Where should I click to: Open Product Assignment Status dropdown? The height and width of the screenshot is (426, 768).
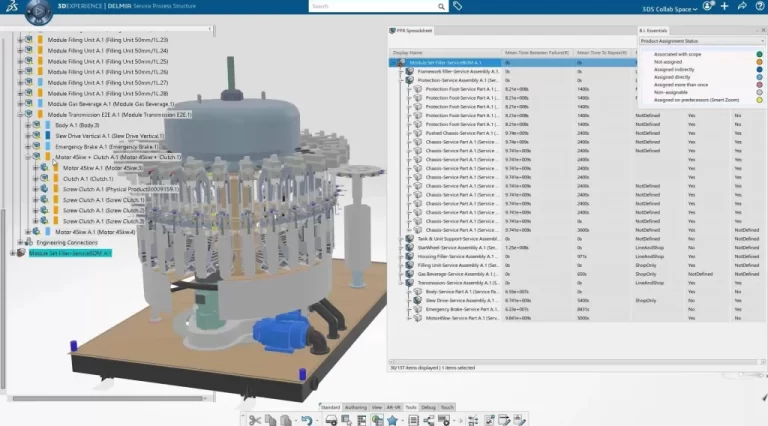tap(700, 41)
